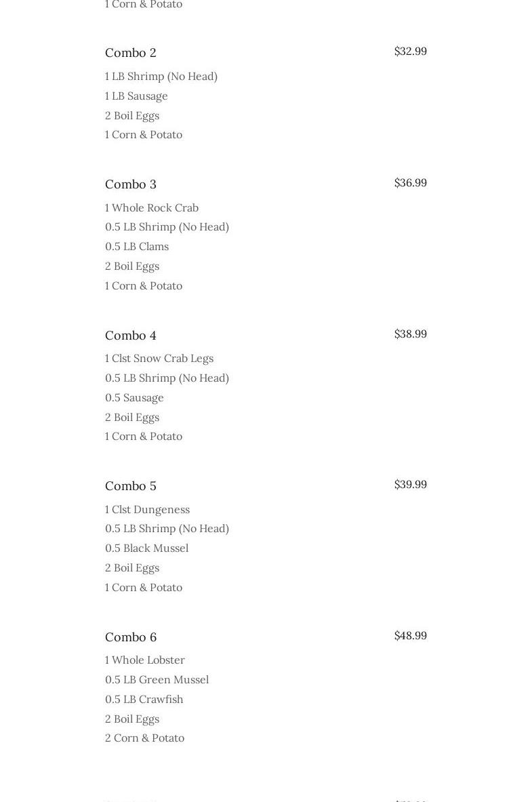Image resolution: width=532 pixels, height=802 pixels.
Task: Click '1 LB Sausage' line
Action: coord(136,96)
